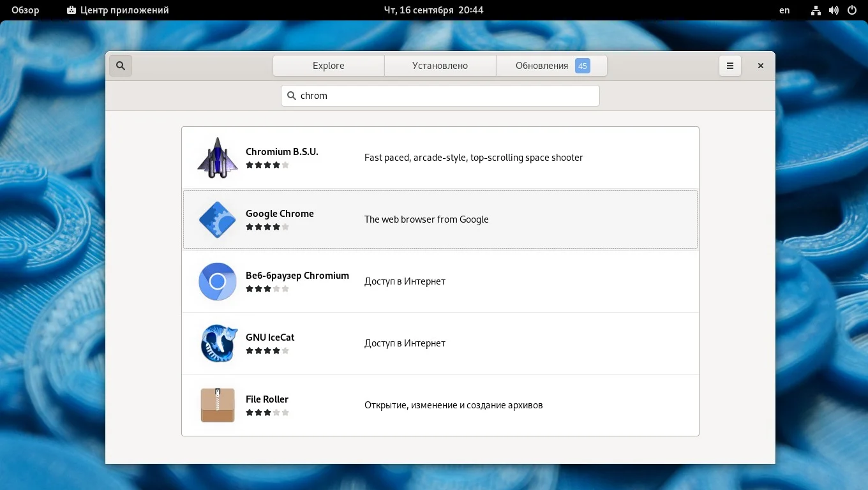Open the hamburger menu in Software Center
Screen dimensions: 868x490
click(x=730, y=65)
